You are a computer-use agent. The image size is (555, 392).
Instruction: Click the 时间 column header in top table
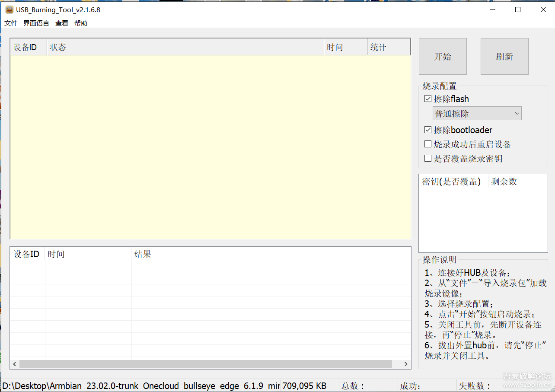(x=346, y=47)
